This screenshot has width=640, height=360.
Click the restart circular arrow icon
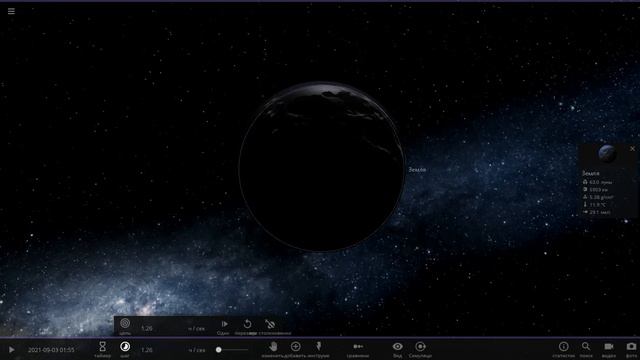(x=247, y=324)
